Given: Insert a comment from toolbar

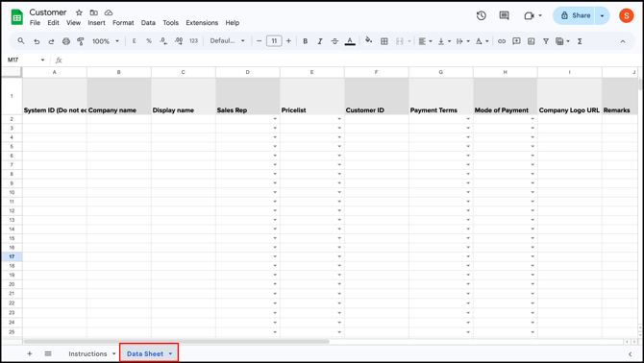Looking at the screenshot, I should (x=516, y=41).
